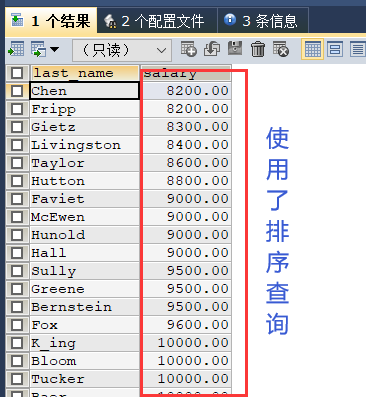
Task: Click the copy result grid icon
Action: click(38, 50)
